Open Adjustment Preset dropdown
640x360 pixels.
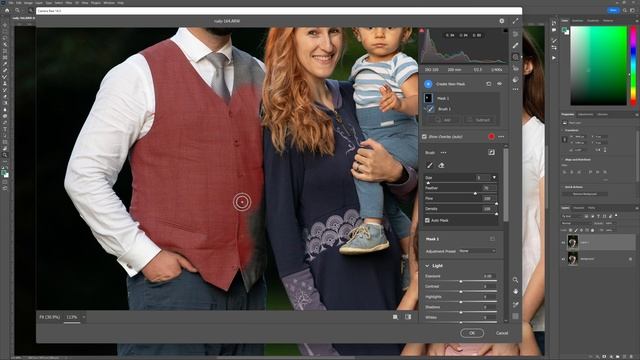(x=477, y=251)
